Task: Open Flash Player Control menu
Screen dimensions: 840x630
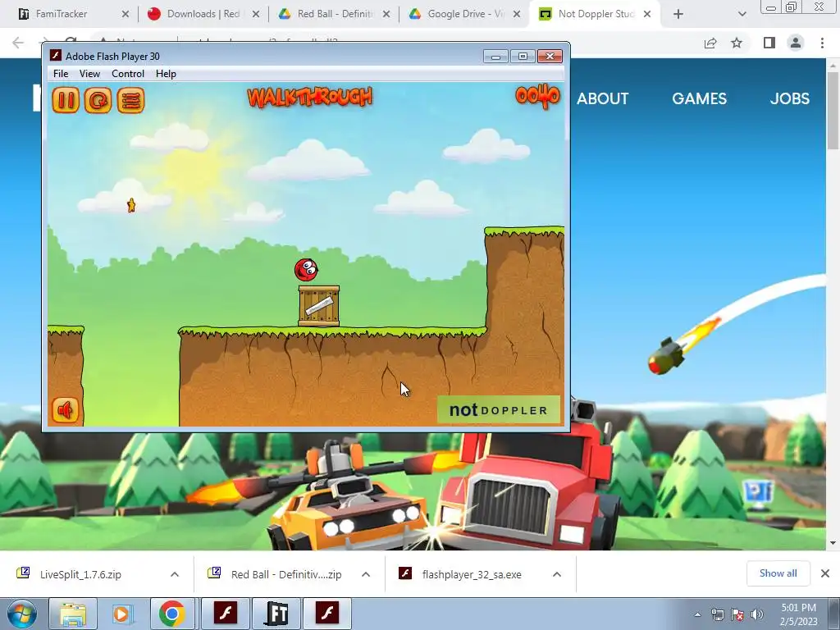Action: pyautogui.click(x=127, y=74)
